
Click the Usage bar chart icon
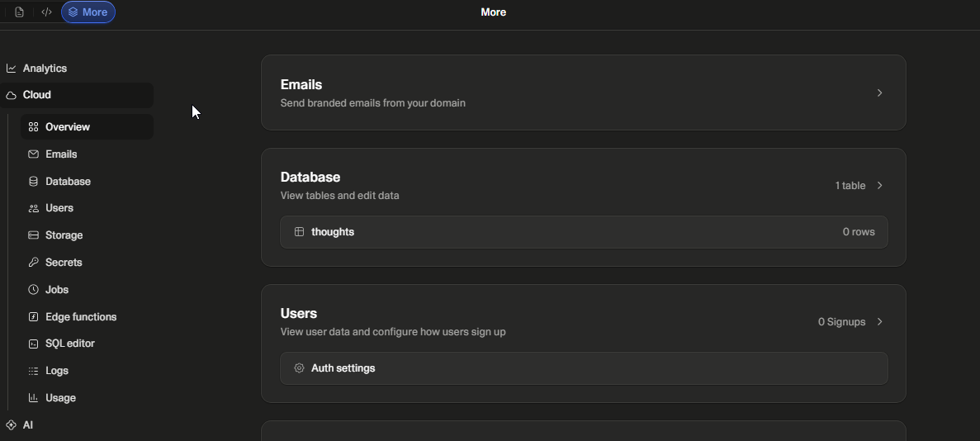(34, 398)
